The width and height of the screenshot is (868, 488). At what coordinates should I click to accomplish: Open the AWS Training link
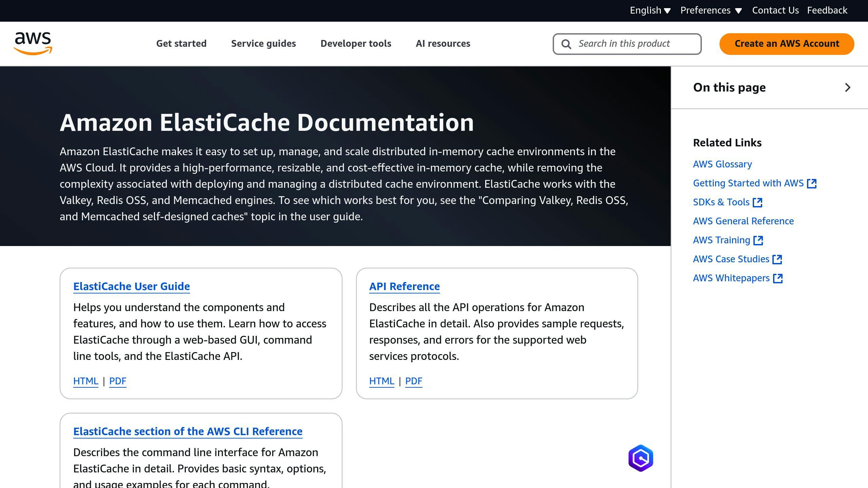[722, 240]
